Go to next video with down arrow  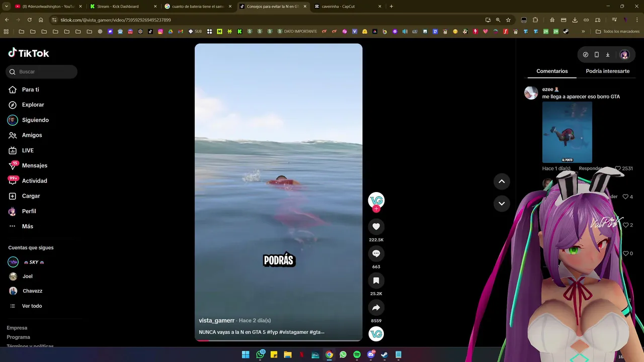(x=502, y=204)
